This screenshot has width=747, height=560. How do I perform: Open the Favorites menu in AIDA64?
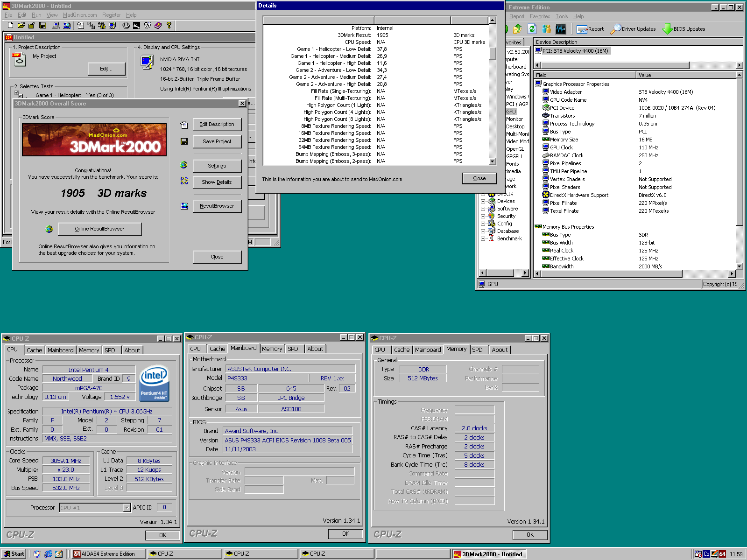540,16
